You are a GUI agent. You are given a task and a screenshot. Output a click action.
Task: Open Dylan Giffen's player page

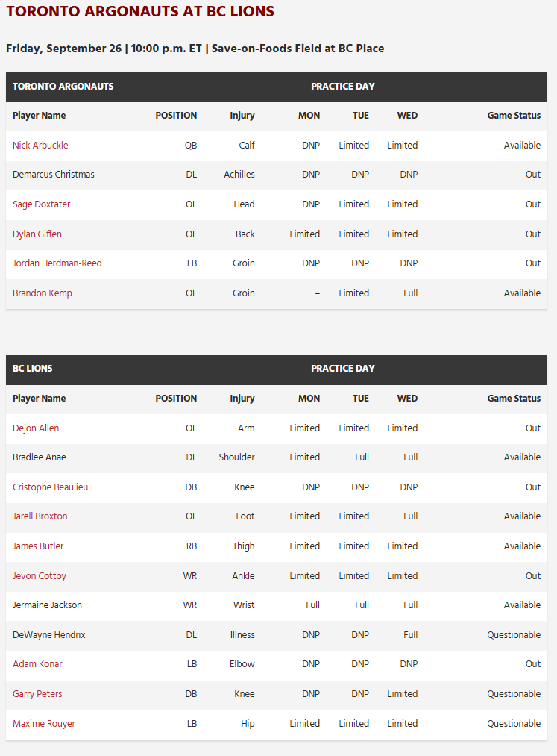(x=37, y=234)
